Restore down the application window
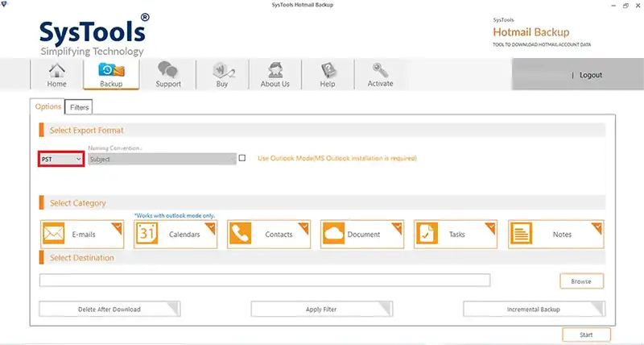Viewport: 644px width, 345px height. coord(625,6)
